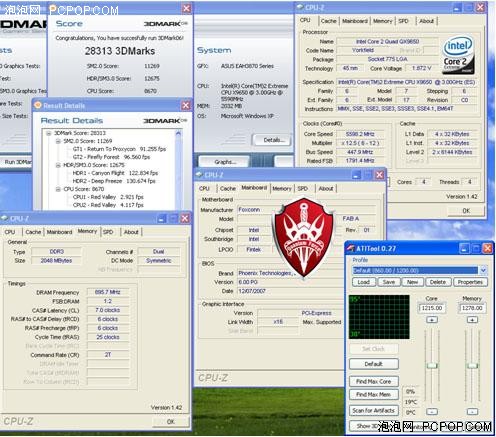Click the Result Details scrollbar up arrow
This screenshot has width=496, height=437.
(x=178, y=134)
